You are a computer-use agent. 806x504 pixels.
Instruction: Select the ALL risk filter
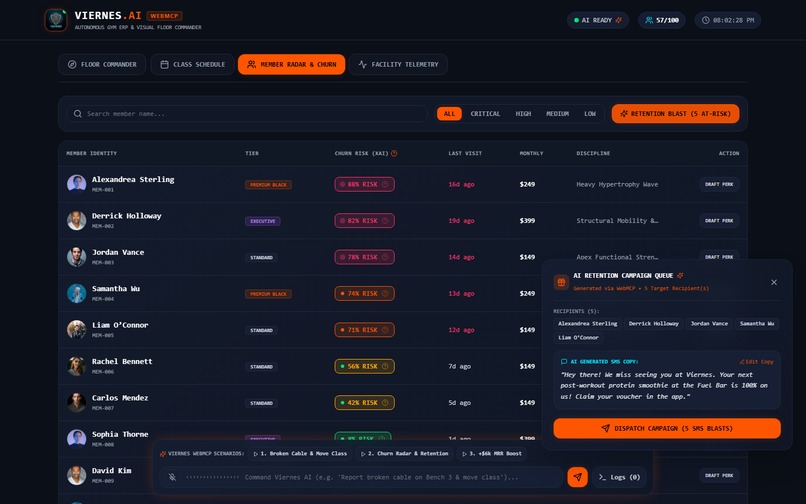coord(449,114)
